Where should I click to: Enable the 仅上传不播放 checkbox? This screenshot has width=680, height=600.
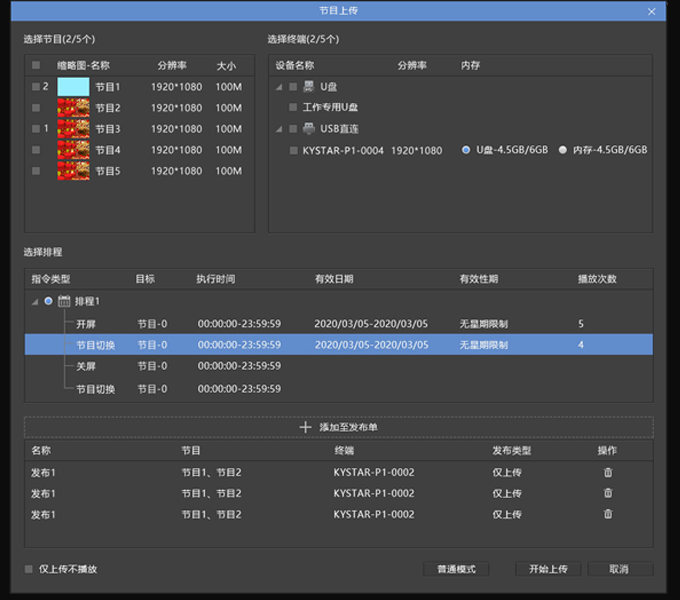[x=29, y=569]
